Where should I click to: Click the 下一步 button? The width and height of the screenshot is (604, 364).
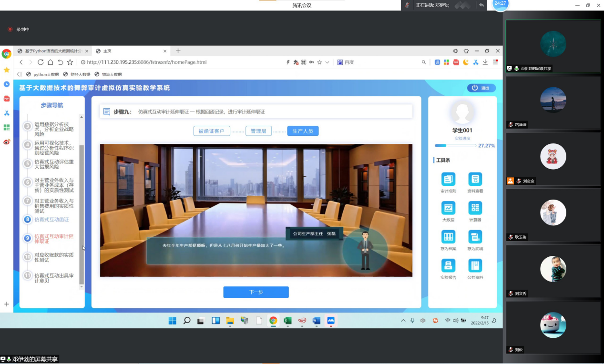point(256,292)
